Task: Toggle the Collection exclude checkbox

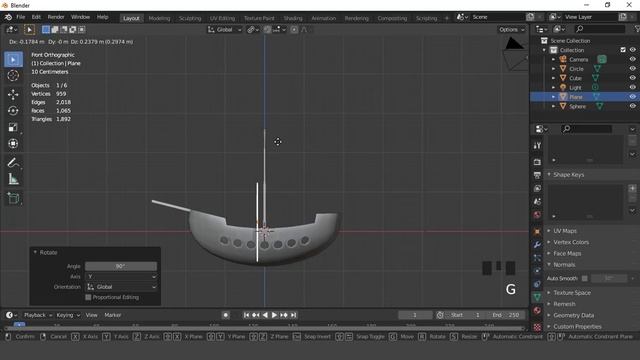Action: 623,50
